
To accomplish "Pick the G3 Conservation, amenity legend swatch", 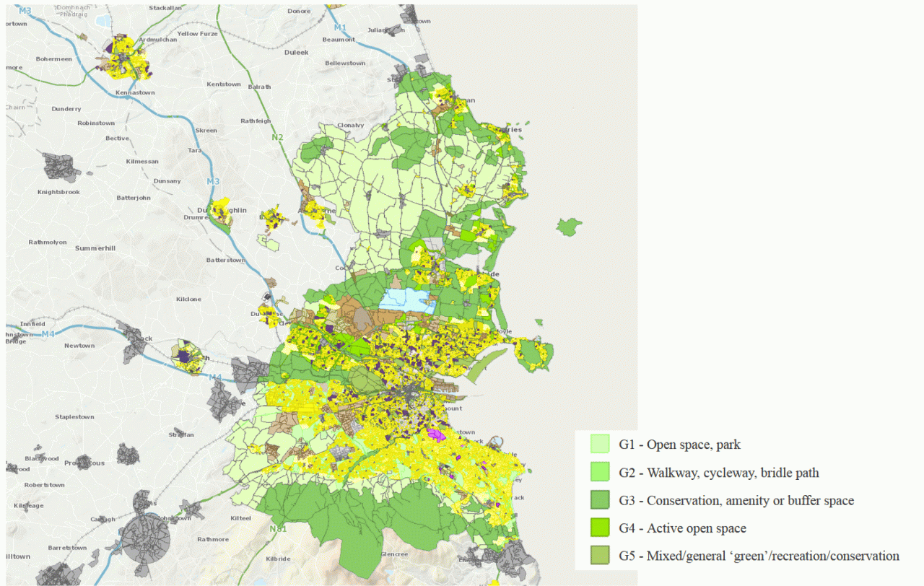I will [600, 500].
